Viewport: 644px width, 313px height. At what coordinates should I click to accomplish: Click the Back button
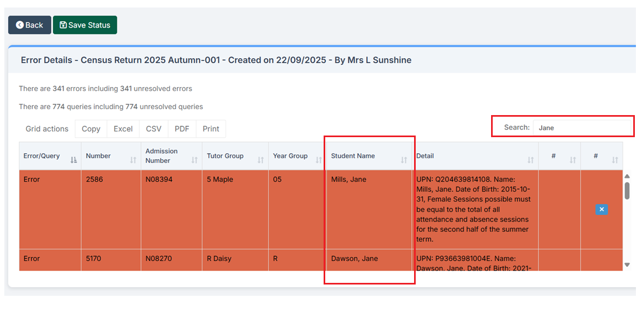[x=30, y=25]
